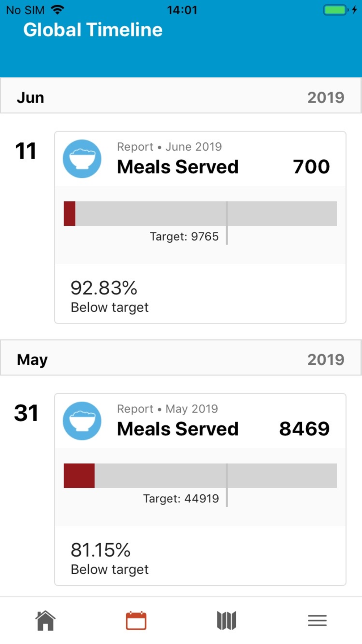The image size is (362, 644).
Task: Click the May progress bar red segment
Action: click(79, 476)
